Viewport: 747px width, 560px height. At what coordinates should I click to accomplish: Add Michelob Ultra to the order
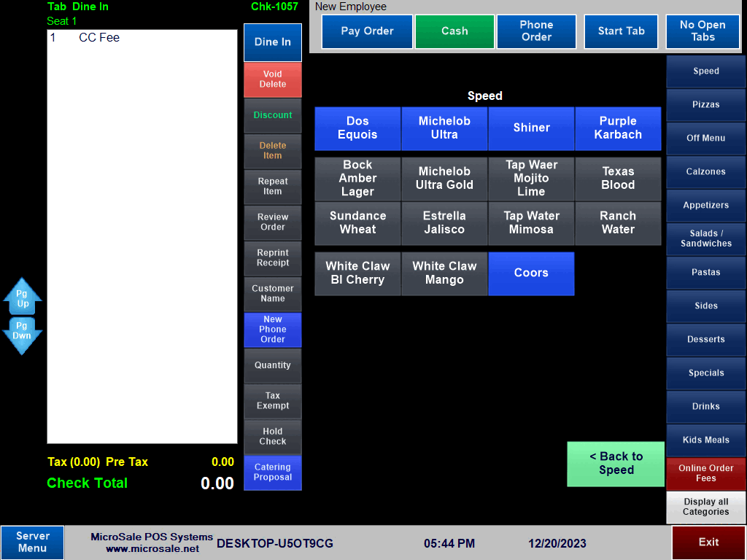coord(444,128)
